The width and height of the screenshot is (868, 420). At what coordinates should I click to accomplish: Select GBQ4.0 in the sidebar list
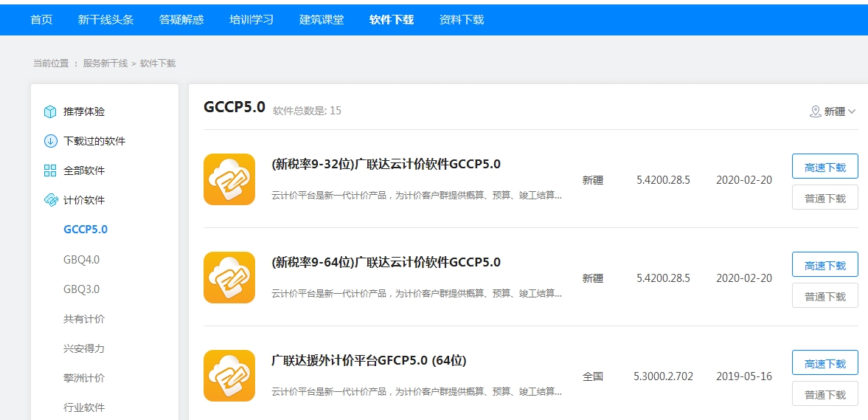click(81, 259)
